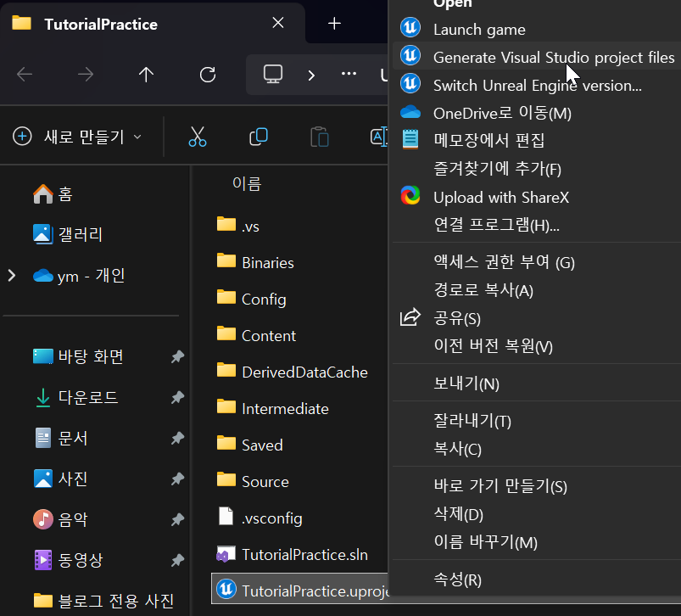Click the pin icon beside 사진
The width and height of the screenshot is (681, 616).
(x=177, y=479)
